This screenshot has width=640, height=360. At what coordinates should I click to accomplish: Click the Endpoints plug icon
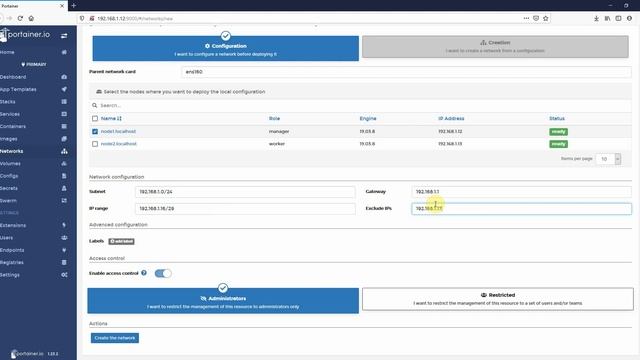(x=64, y=250)
